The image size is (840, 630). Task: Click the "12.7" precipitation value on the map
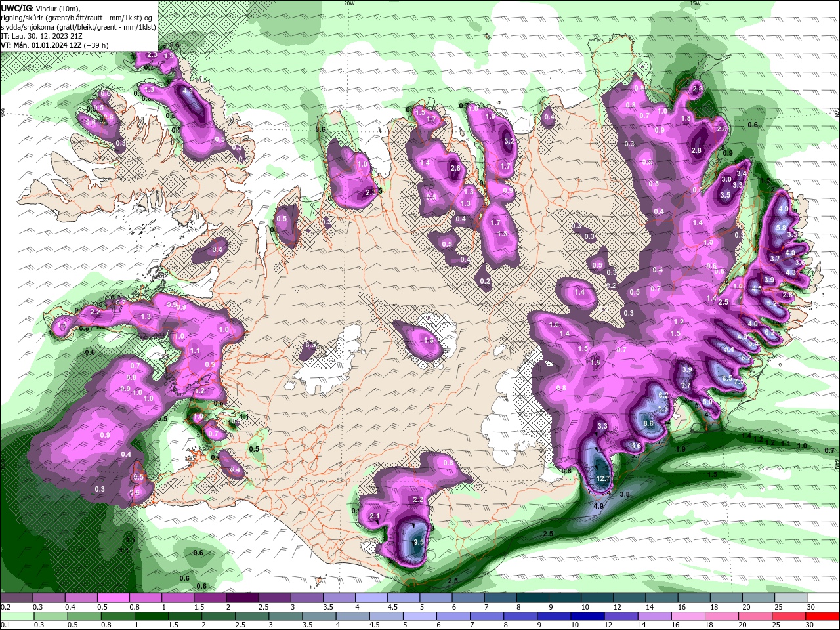tap(603, 478)
